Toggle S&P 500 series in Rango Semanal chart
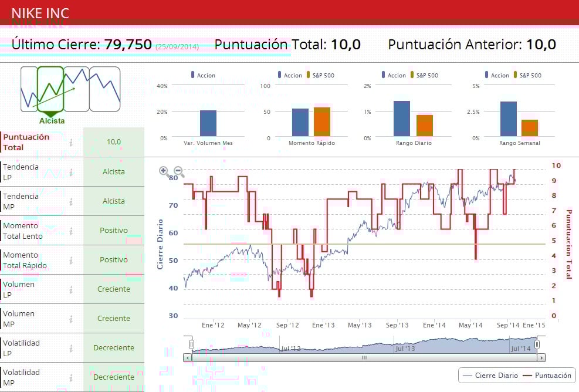579x392 pixels. coord(528,75)
